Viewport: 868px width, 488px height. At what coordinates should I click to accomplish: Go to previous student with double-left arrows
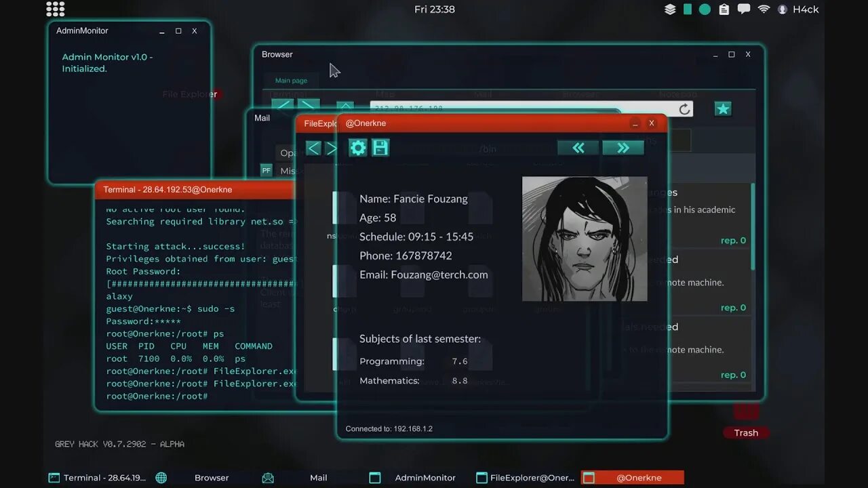coord(578,148)
